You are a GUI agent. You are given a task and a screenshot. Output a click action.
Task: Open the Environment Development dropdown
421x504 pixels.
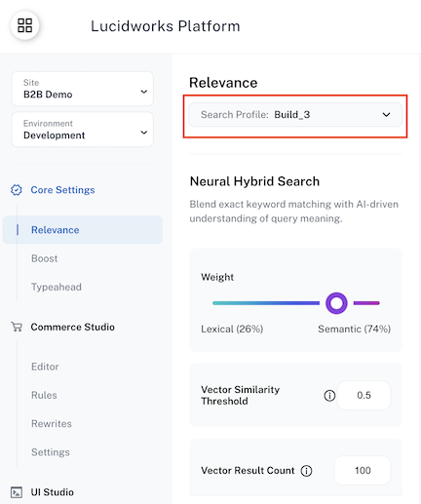click(x=82, y=130)
